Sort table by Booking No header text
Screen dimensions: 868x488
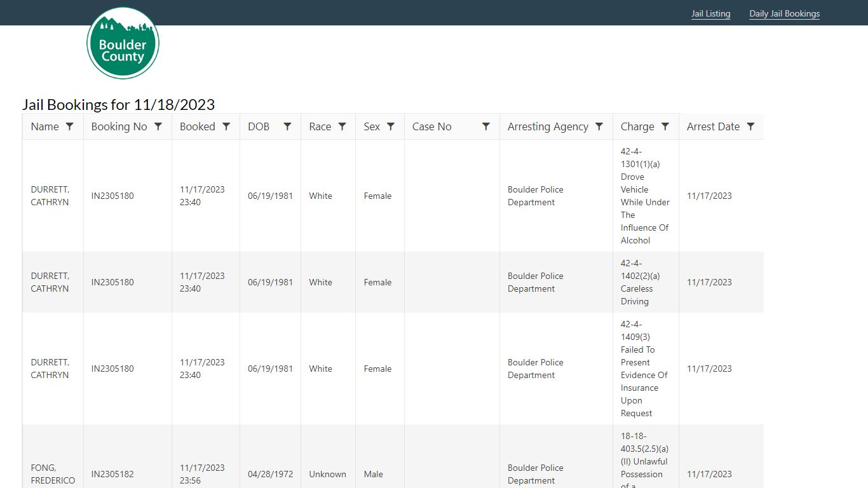(119, 126)
